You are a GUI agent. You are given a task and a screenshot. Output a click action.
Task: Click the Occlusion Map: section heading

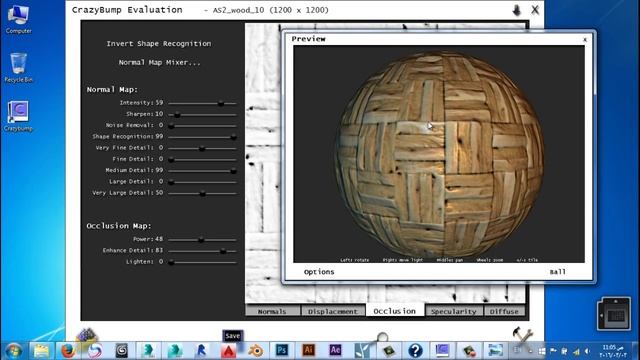pyautogui.click(x=119, y=226)
